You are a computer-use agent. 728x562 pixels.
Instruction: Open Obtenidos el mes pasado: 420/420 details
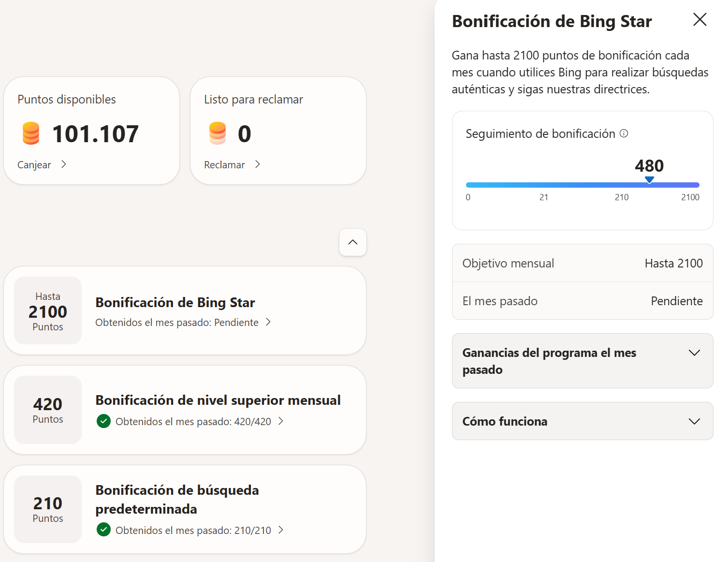199,422
